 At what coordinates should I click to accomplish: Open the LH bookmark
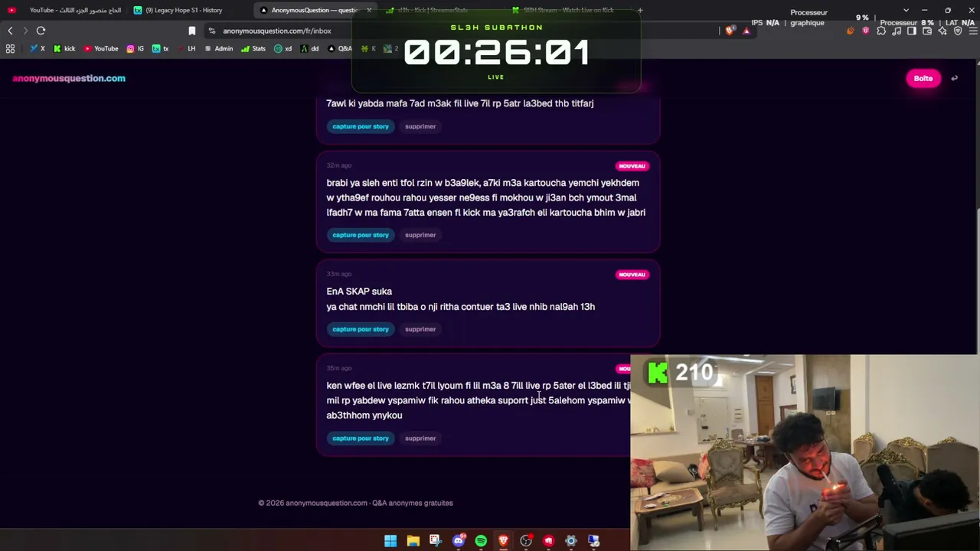click(x=186, y=48)
